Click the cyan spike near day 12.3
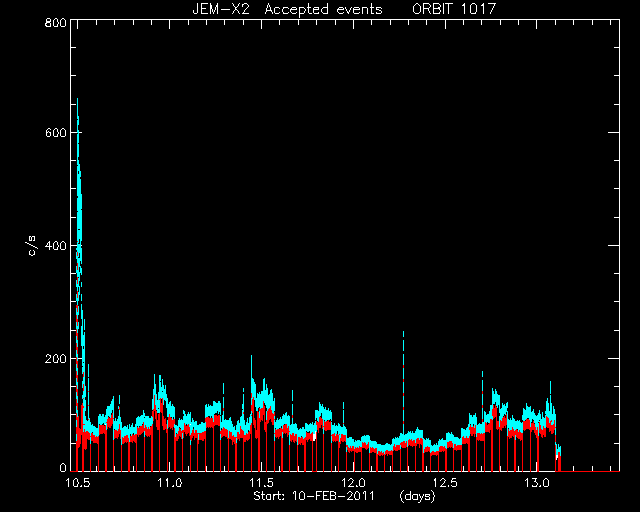This screenshot has width=640, height=512. (403, 380)
